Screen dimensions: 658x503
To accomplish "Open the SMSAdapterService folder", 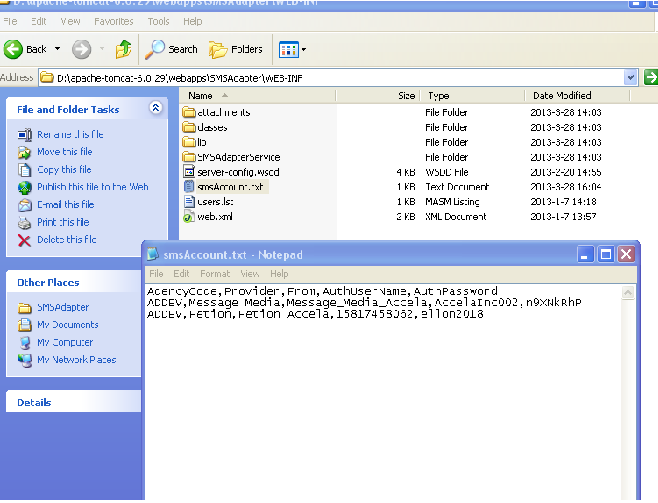I will pyautogui.click(x=237, y=157).
